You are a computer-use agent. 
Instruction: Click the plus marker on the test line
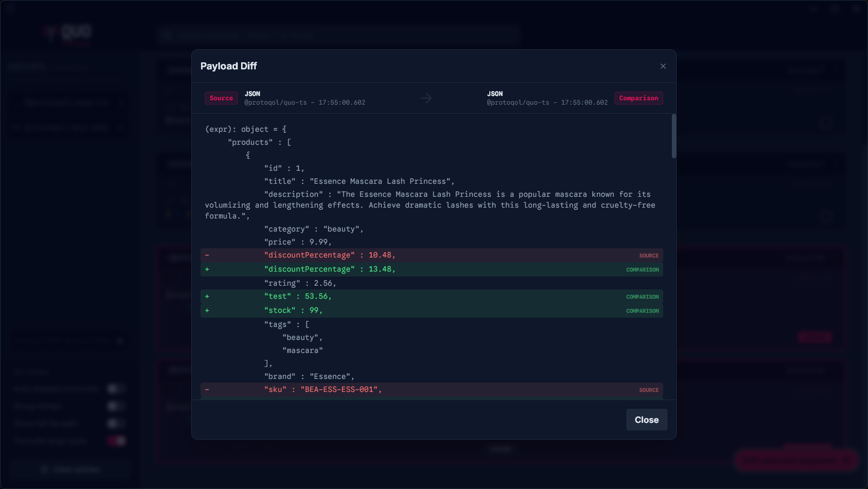207,297
